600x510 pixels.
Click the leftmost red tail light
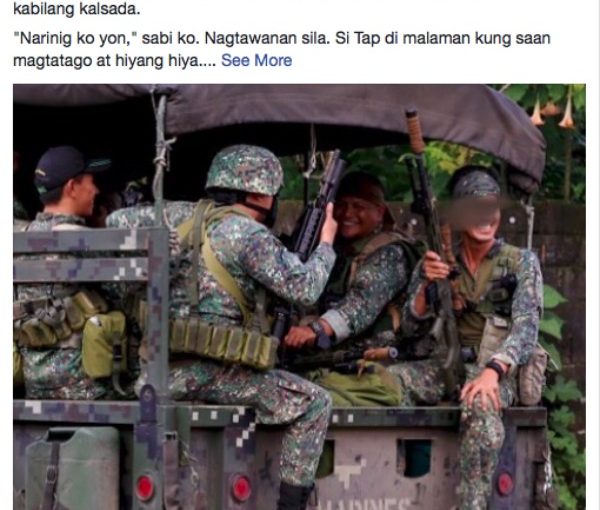click(145, 488)
